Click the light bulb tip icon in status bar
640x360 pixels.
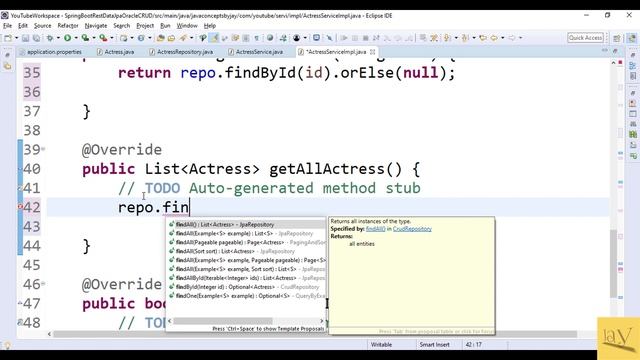click(7, 345)
